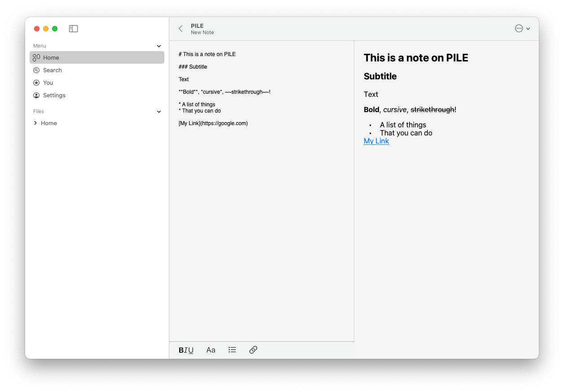Open the You starred section

tap(48, 83)
